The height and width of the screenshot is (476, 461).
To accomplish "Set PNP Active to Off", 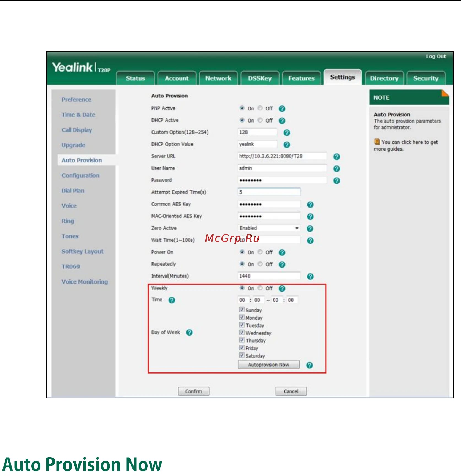I will [x=260, y=108].
